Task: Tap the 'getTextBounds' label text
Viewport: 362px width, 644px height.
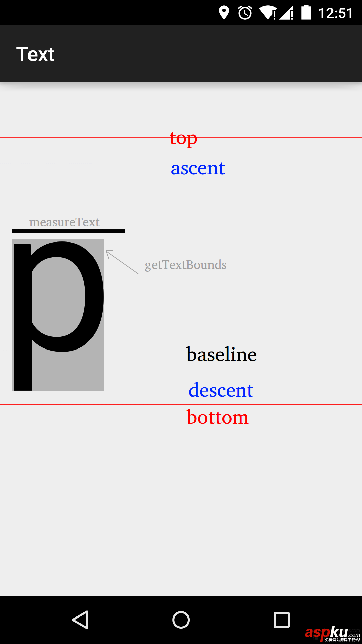Action: (x=186, y=265)
